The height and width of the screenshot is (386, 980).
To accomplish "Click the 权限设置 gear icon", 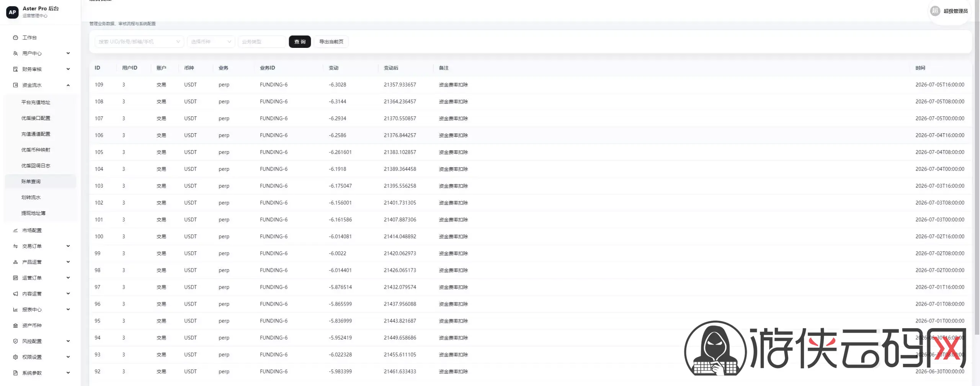I will click(x=15, y=357).
